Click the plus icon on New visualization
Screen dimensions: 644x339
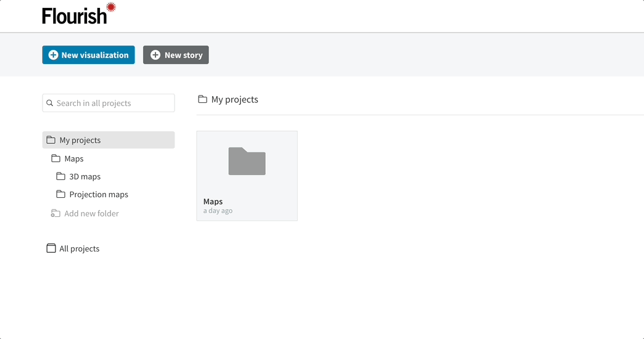pos(54,55)
